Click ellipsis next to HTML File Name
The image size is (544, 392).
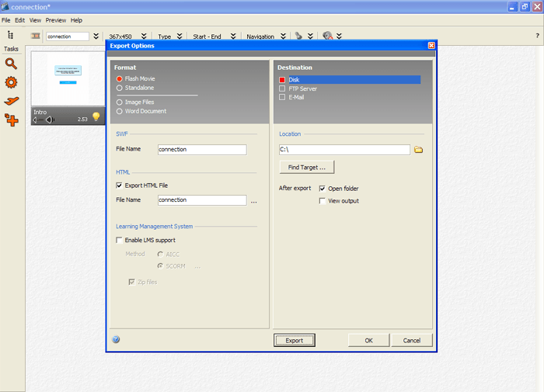tap(254, 202)
